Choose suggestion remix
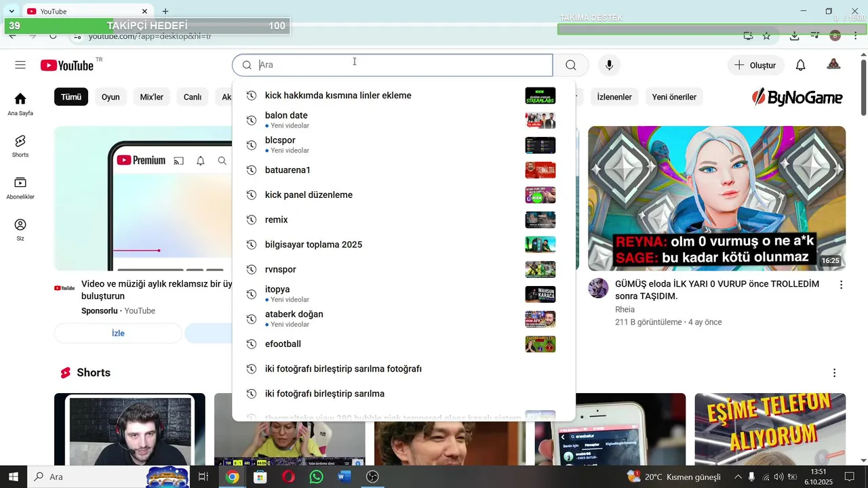 (x=403, y=220)
